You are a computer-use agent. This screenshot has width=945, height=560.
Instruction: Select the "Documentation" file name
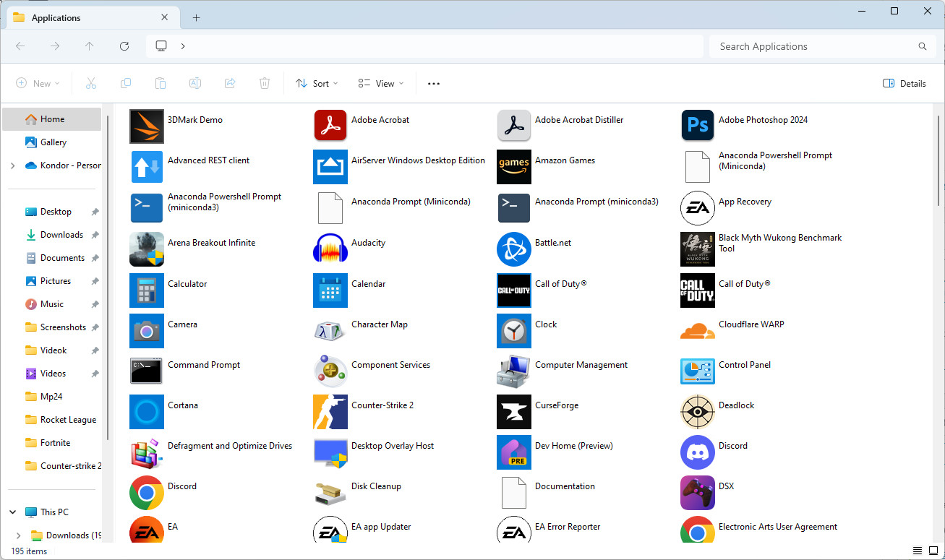click(565, 486)
